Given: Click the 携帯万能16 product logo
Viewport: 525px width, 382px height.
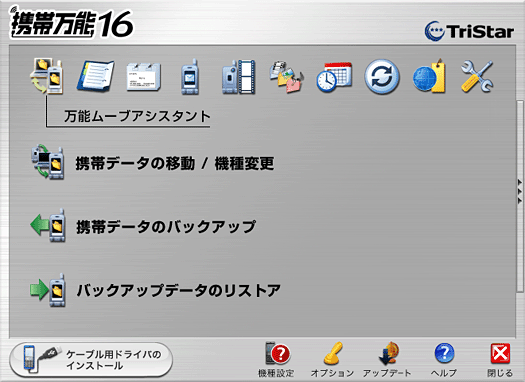Looking at the screenshot, I should [x=71, y=23].
